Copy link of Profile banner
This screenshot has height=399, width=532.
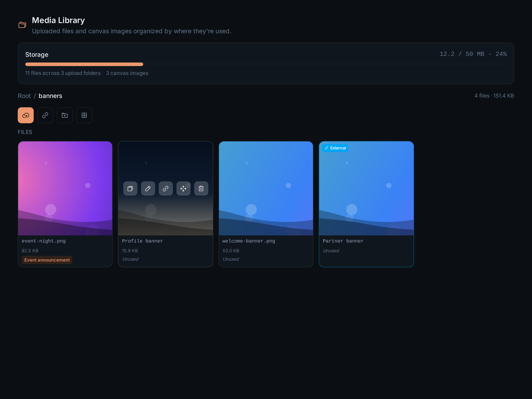coord(166,188)
